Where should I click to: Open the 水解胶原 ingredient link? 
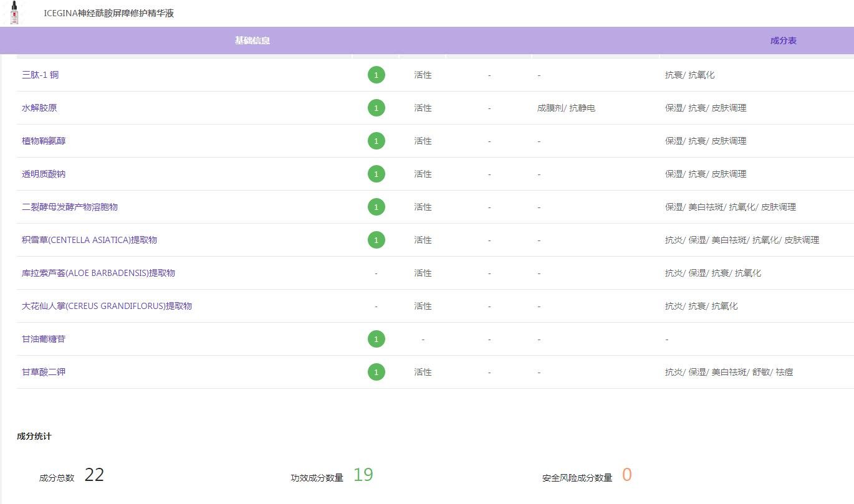[39, 108]
